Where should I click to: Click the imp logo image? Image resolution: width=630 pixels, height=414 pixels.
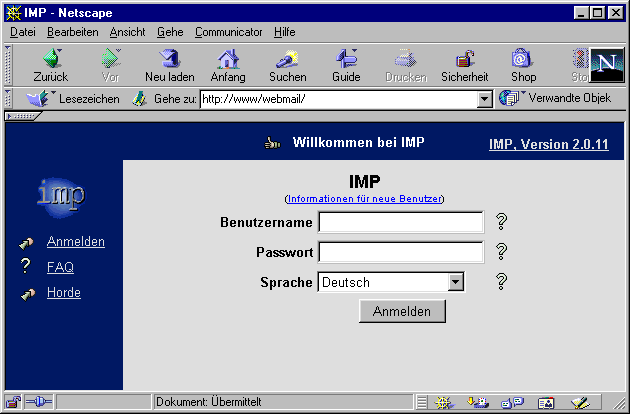point(61,197)
